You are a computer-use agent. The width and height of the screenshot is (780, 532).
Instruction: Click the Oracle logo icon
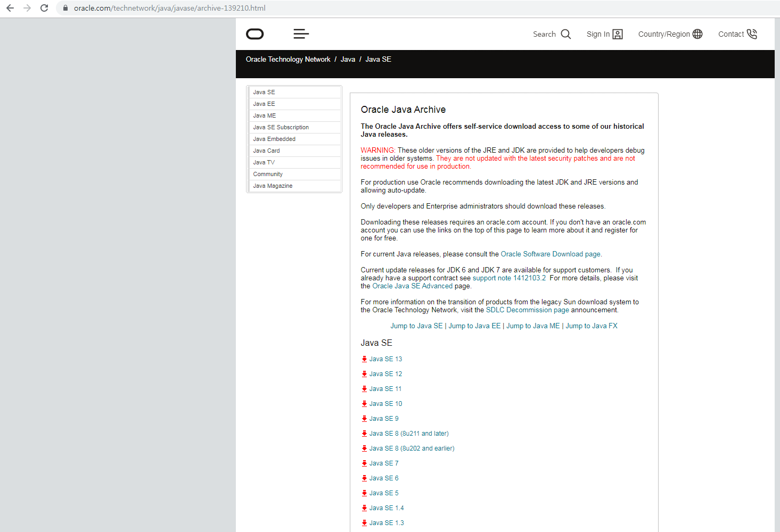255,34
